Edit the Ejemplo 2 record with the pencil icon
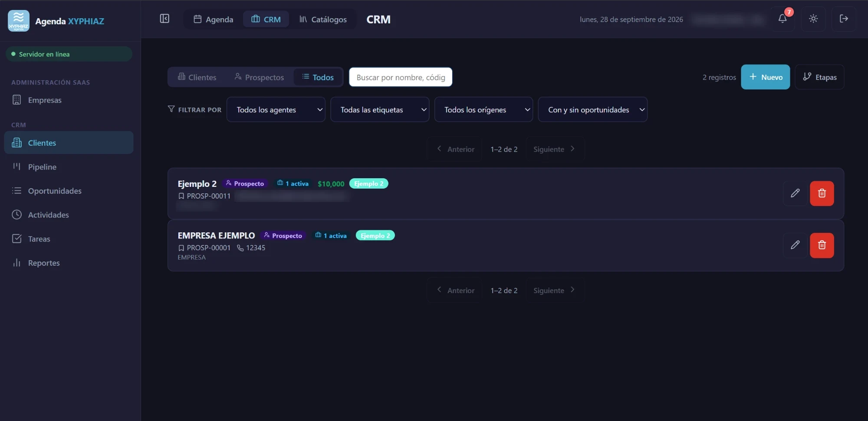Viewport: 868px width, 421px height. [x=795, y=193]
